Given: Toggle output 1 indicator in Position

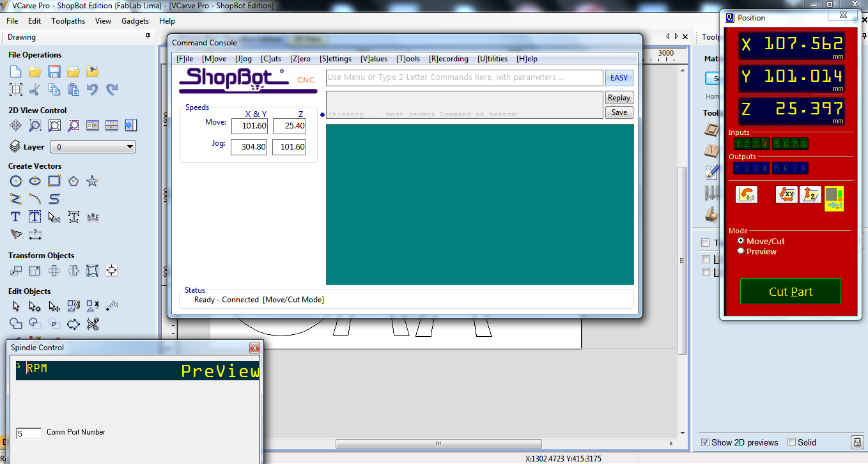Looking at the screenshot, I should 738,169.
